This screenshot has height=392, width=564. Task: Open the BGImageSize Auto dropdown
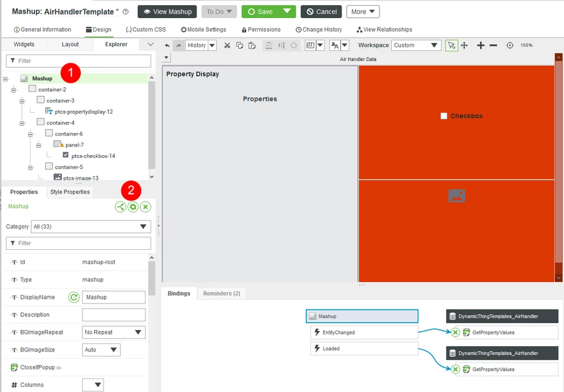point(101,350)
